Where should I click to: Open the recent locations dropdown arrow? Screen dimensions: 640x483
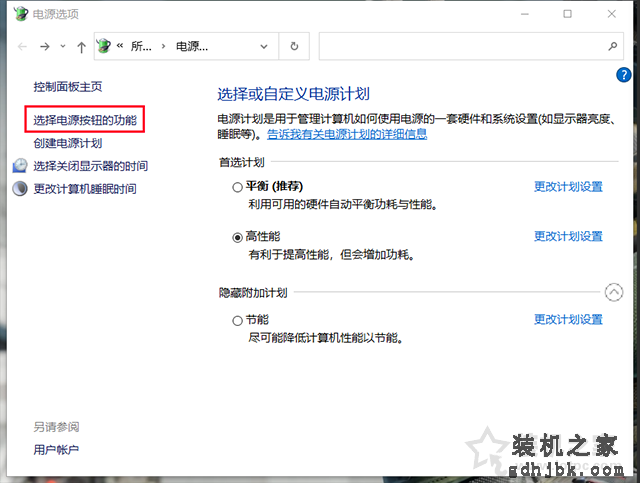coord(63,46)
